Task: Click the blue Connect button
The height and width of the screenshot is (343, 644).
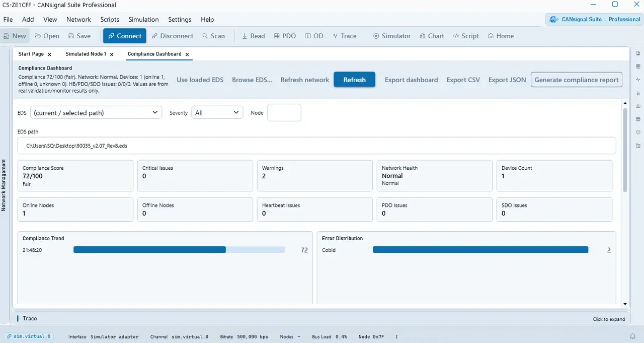Action: point(125,36)
